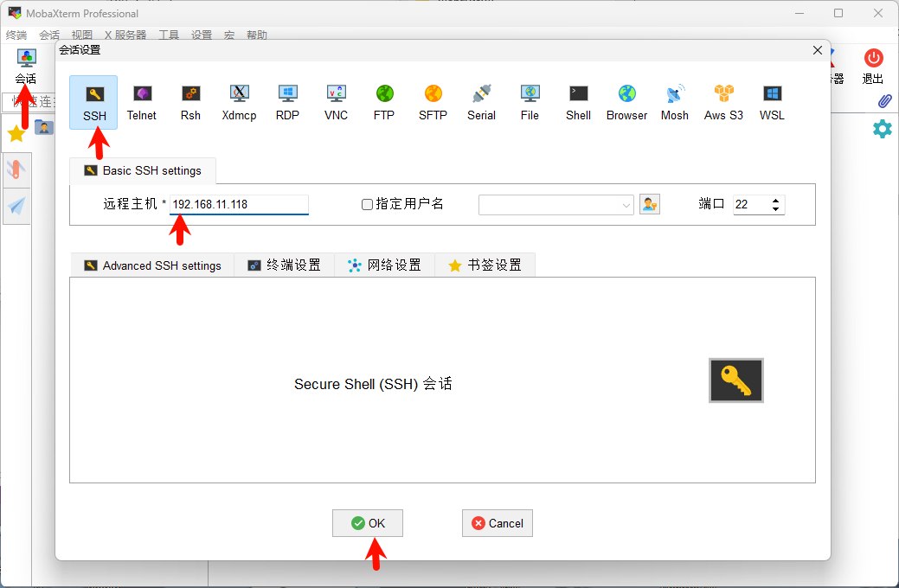
Task: Confirm session with the OK button
Action: 368,523
